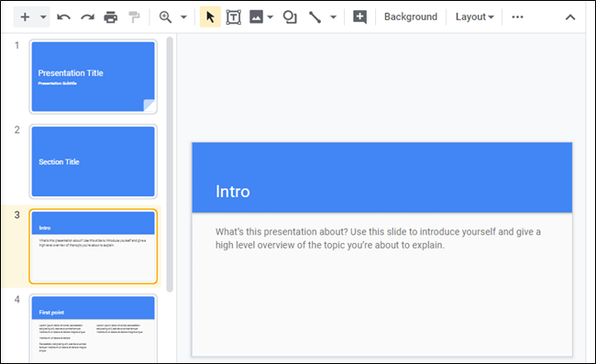Viewport: 596px width, 364px height.
Task: Open the zoom level dropdown arrow
Action: click(183, 17)
